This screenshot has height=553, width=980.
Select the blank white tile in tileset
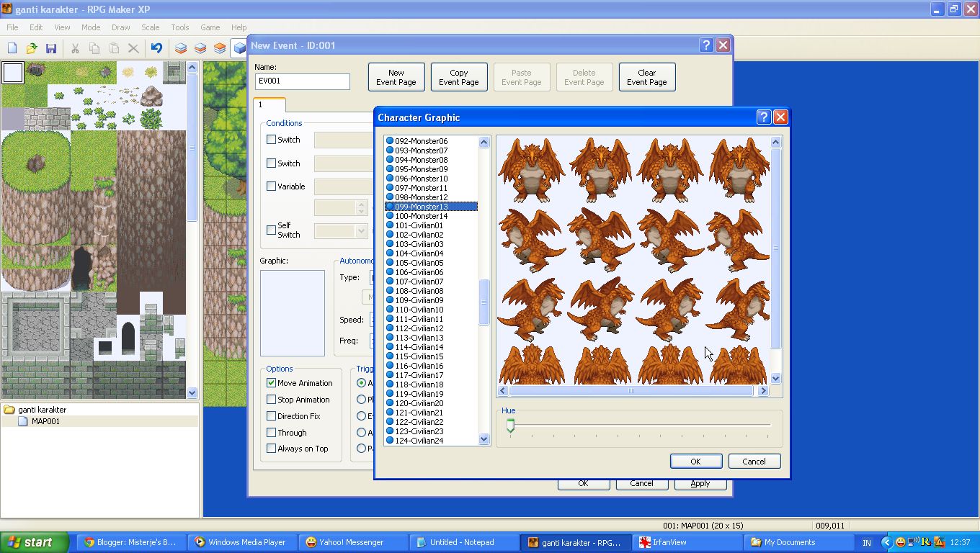tap(12, 73)
